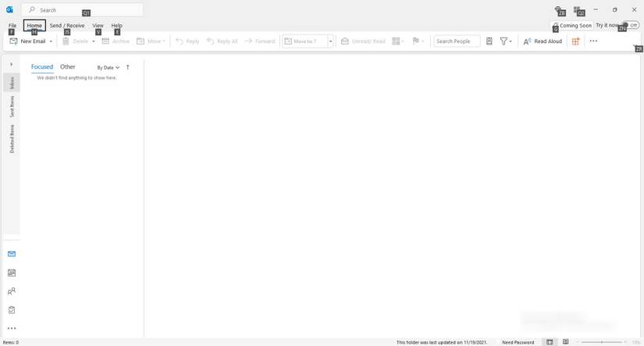The image size is (644, 346).
Task: Click 'This folder was last updated' status text
Action: click(x=442, y=342)
